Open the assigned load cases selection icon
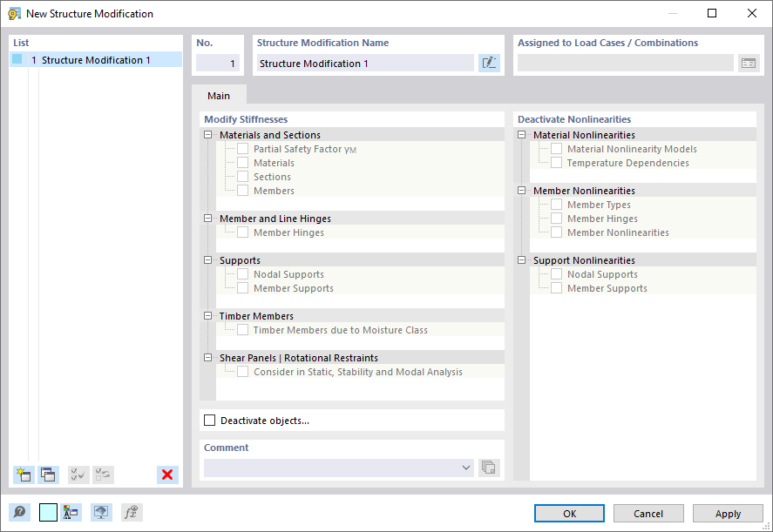 pos(748,62)
